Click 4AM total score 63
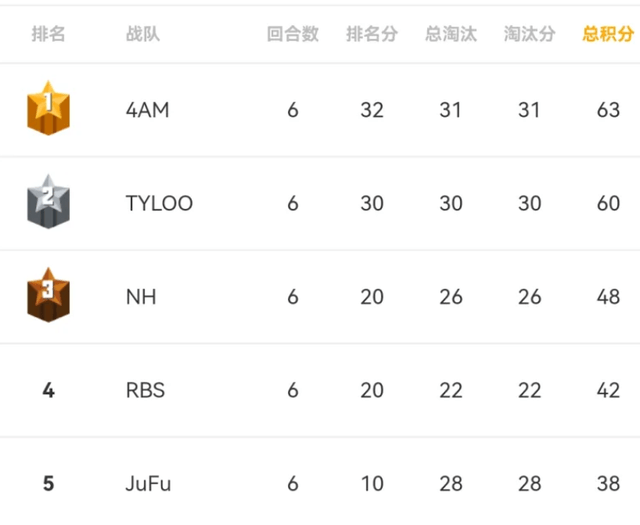Viewport: 640px width, 525px height. 608,110
